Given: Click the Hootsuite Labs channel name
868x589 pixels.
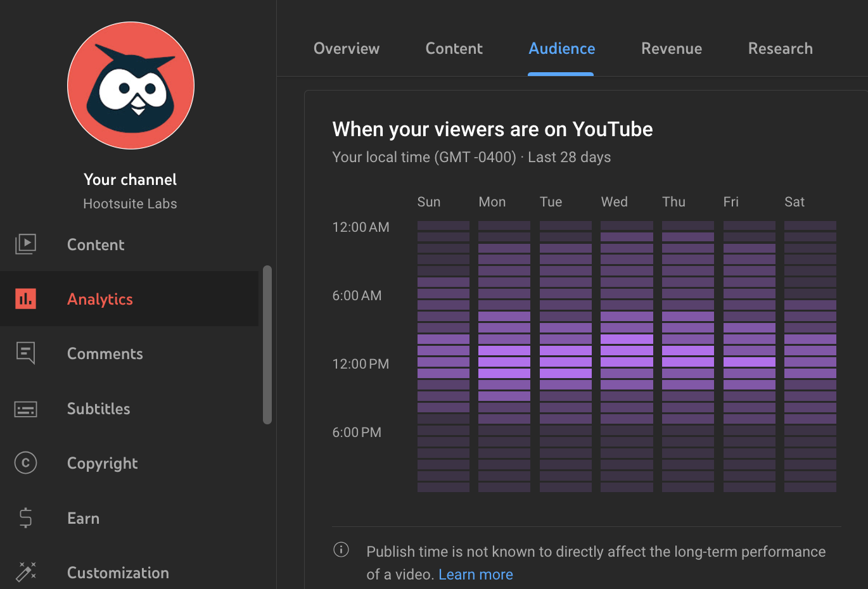Looking at the screenshot, I should [130, 203].
